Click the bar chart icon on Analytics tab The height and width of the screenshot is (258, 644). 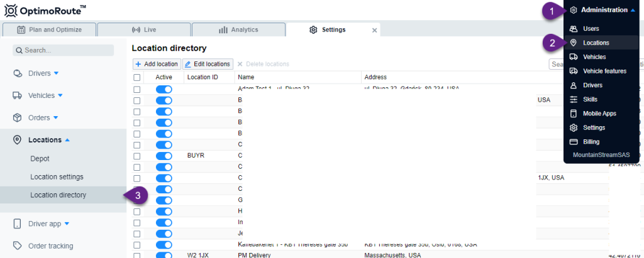[x=223, y=30]
